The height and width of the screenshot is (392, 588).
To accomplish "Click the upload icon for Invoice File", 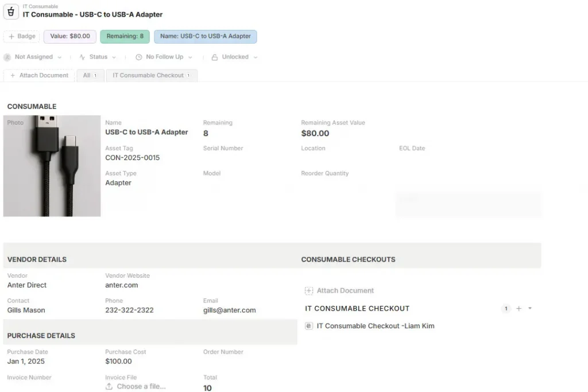I will pos(109,387).
